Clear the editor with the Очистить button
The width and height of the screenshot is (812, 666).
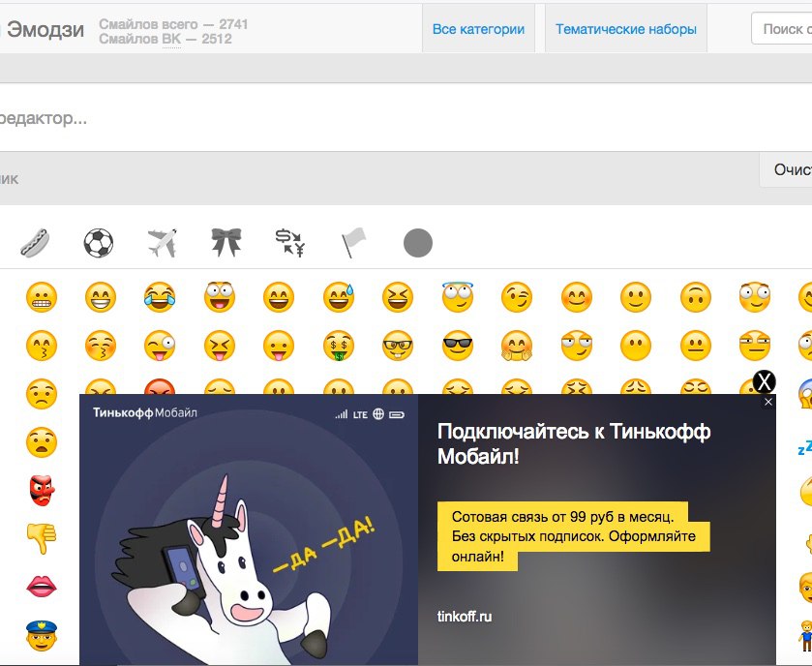point(786,169)
